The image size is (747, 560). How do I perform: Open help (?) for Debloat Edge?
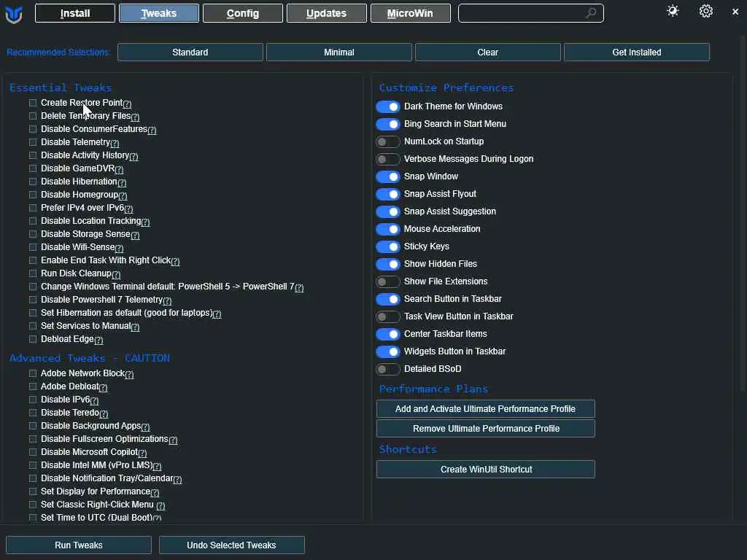[x=98, y=340]
